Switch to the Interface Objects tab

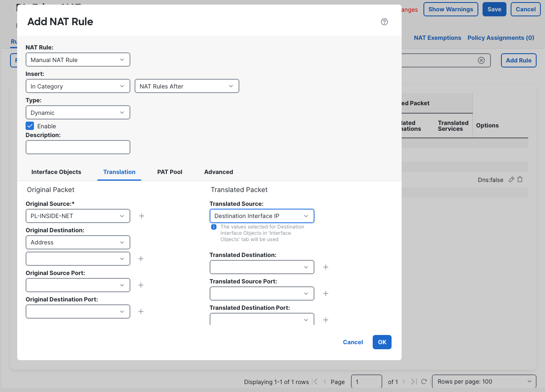[x=56, y=172]
